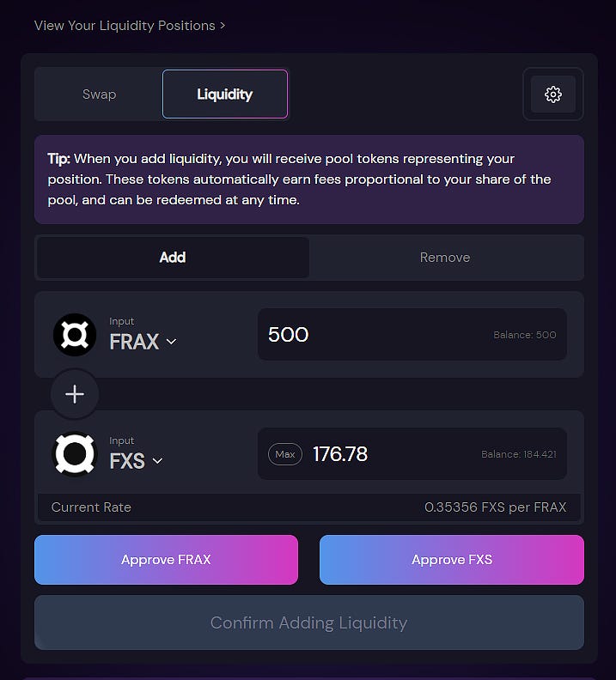
Task: Open settings with the gear icon
Action: pos(553,94)
